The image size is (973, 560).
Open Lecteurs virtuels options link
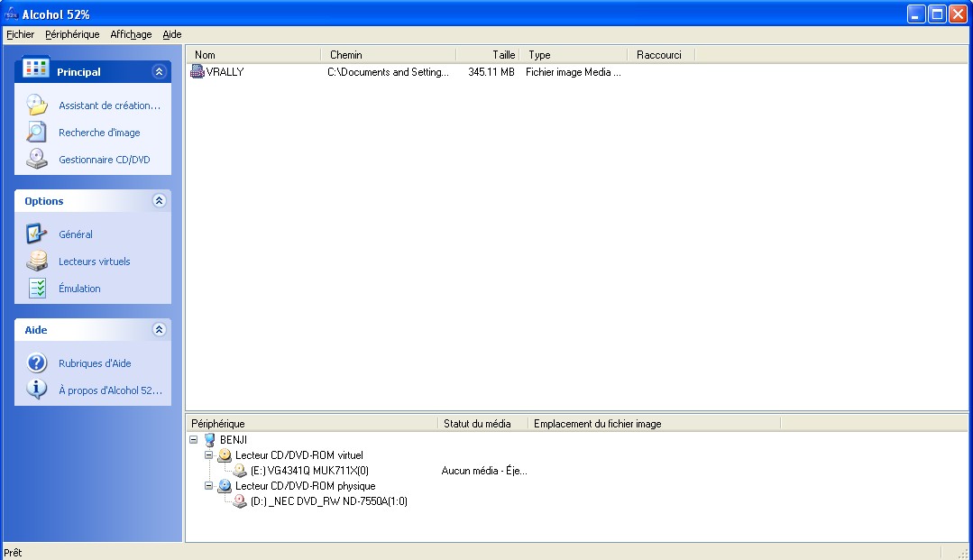(x=95, y=262)
